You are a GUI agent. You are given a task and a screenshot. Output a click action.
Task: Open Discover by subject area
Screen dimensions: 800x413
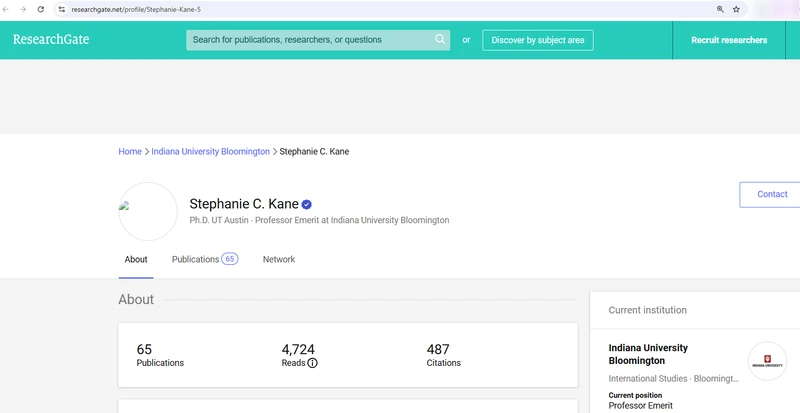pyautogui.click(x=538, y=40)
